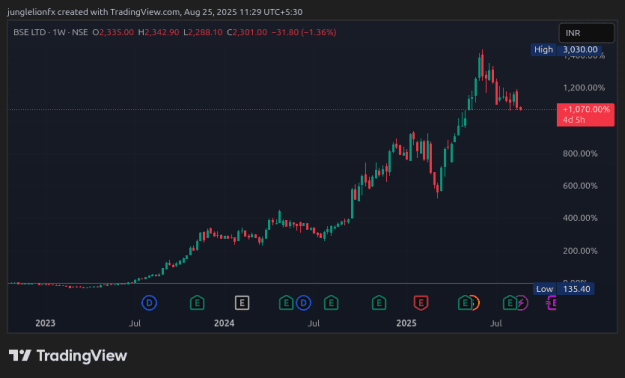Click the 600.00% axis label
Viewport: 625px width, 378px height.
click(x=580, y=186)
